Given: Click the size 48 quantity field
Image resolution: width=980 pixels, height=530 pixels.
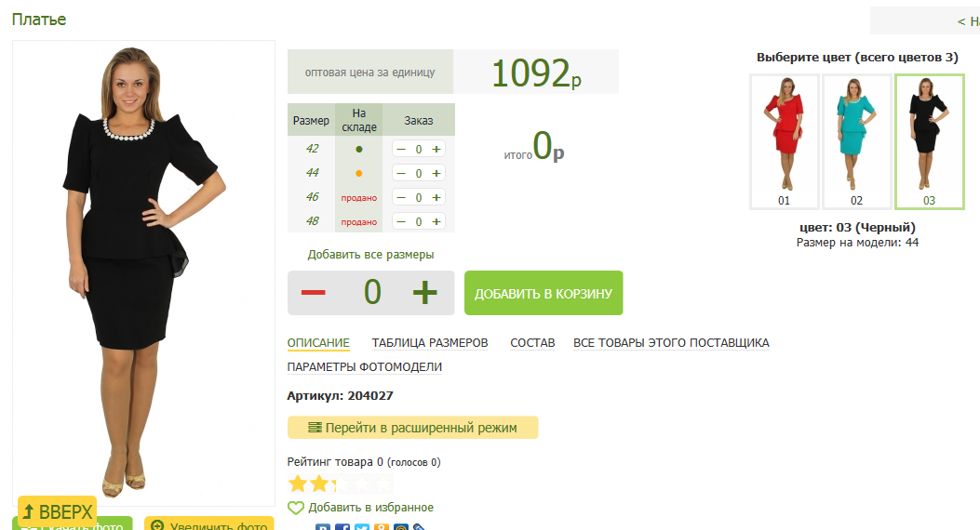Looking at the screenshot, I should 419,221.
